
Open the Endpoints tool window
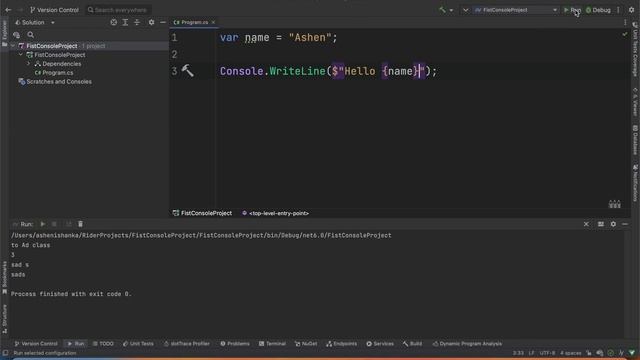click(x=341, y=344)
